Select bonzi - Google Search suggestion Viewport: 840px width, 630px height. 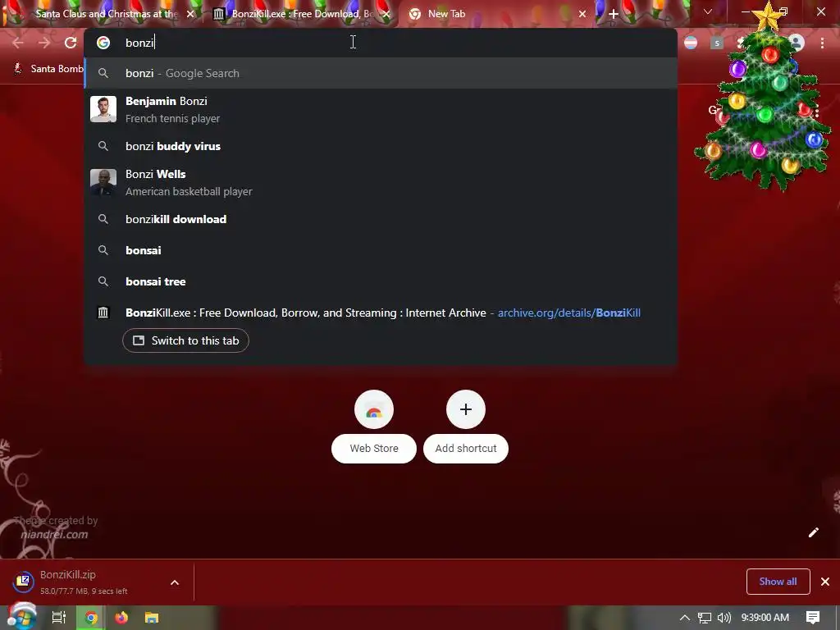coord(381,73)
